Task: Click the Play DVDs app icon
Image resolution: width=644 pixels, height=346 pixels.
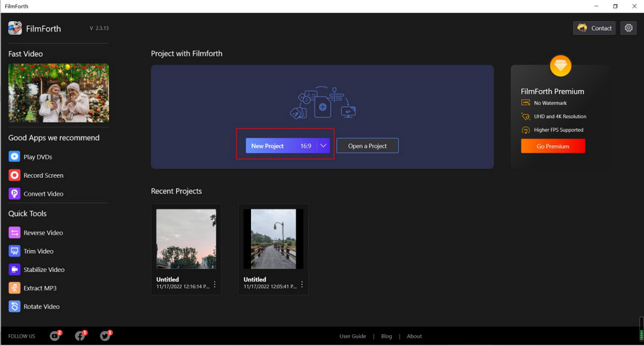Action: point(14,156)
